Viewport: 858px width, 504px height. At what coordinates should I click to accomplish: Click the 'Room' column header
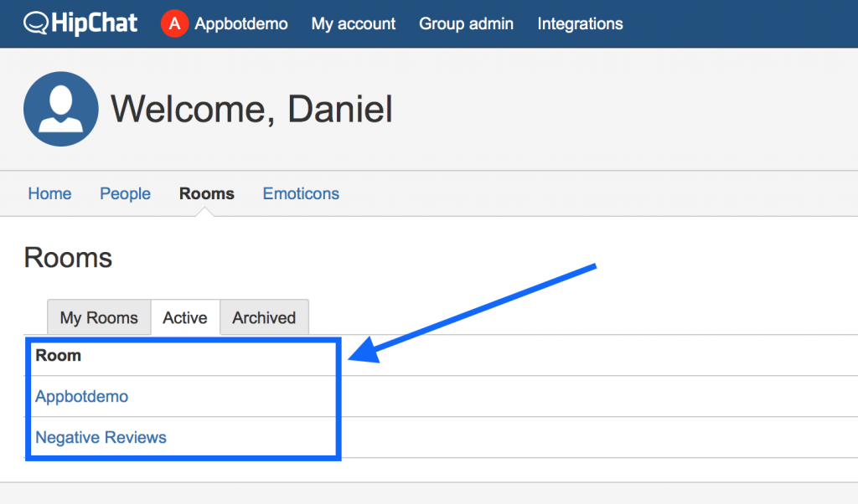coord(59,355)
